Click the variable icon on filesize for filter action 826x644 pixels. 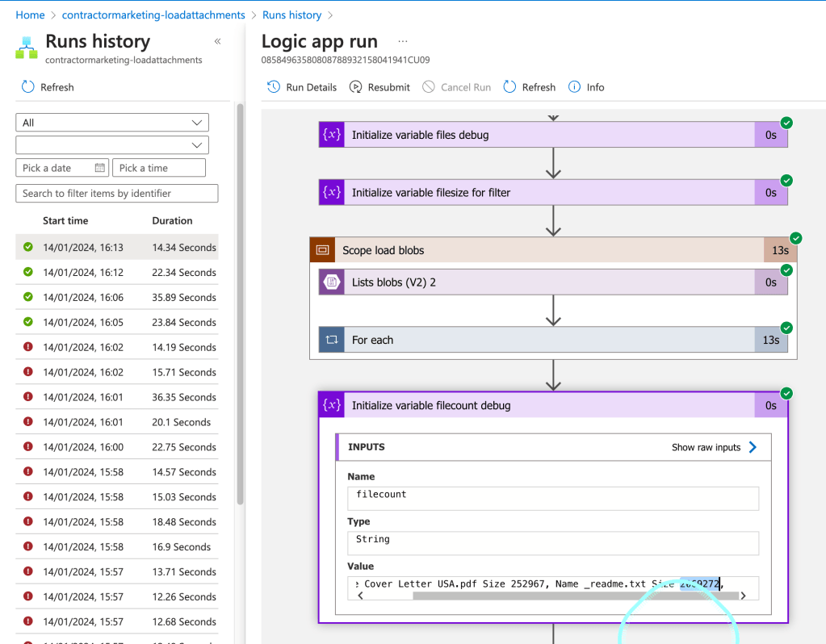point(332,192)
